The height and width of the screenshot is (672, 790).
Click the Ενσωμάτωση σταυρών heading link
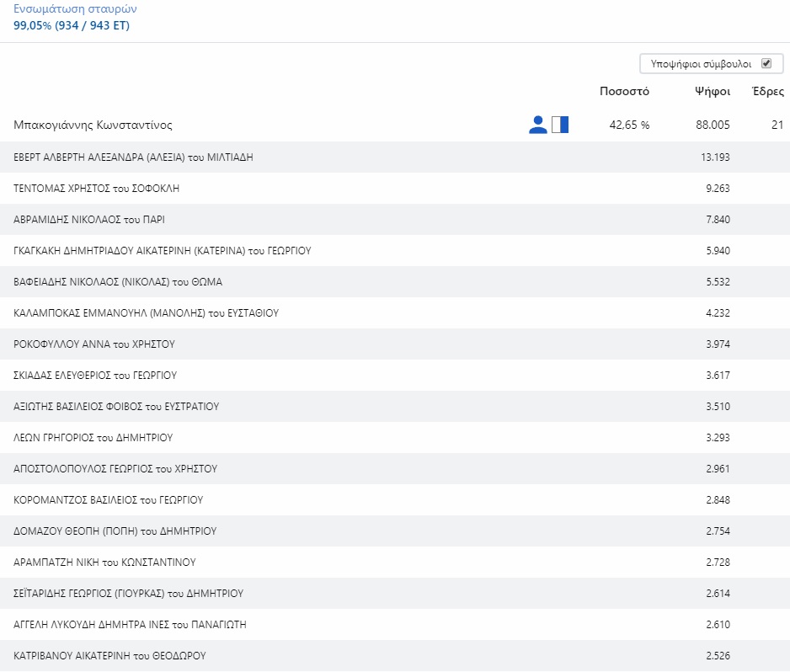(75, 9)
